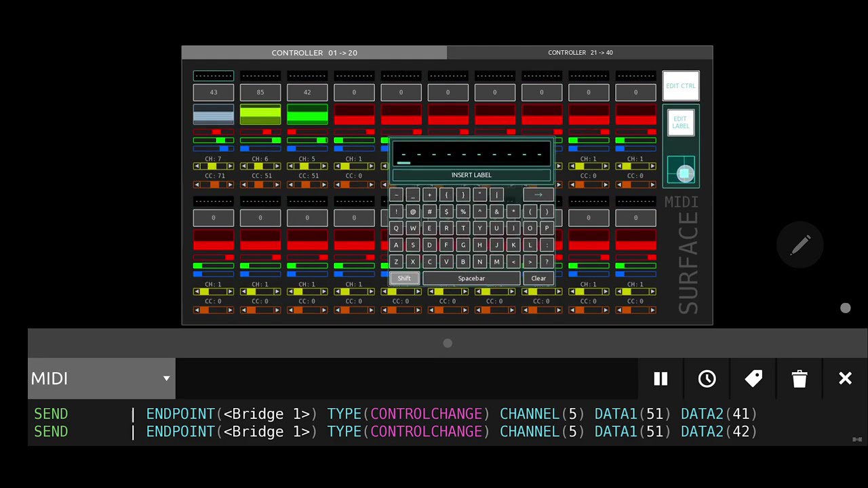The image size is (868, 488).
Task: Decrease channel on the CH: 5 controller
Action: pos(290,166)
